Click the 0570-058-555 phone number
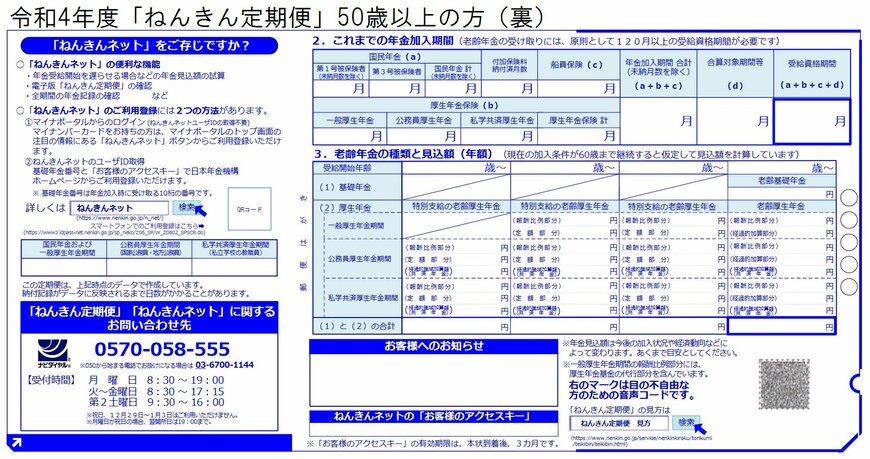Screen dimensions: 870x459 click(x=162, y=349)
